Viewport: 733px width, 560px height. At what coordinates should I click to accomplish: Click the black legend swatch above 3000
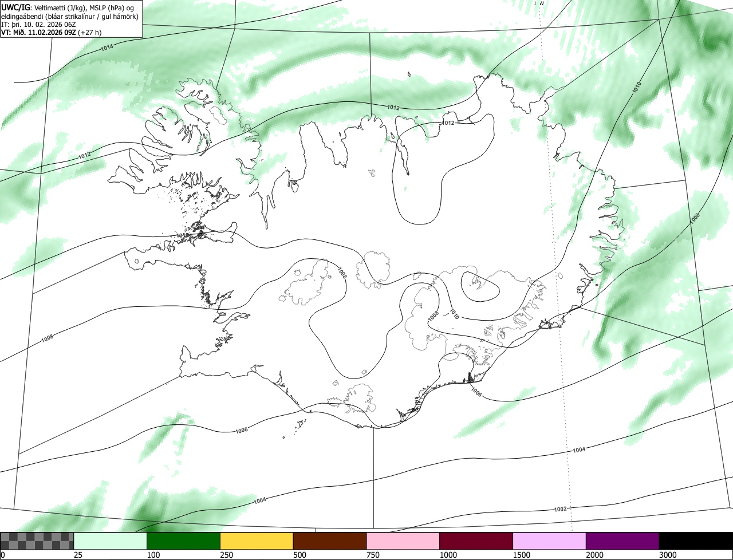(696, 541)
